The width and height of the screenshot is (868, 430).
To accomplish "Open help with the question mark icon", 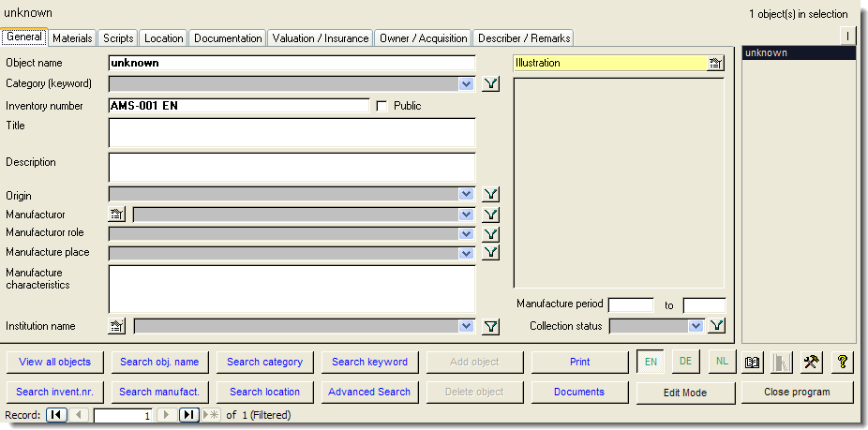I will 842,362.
